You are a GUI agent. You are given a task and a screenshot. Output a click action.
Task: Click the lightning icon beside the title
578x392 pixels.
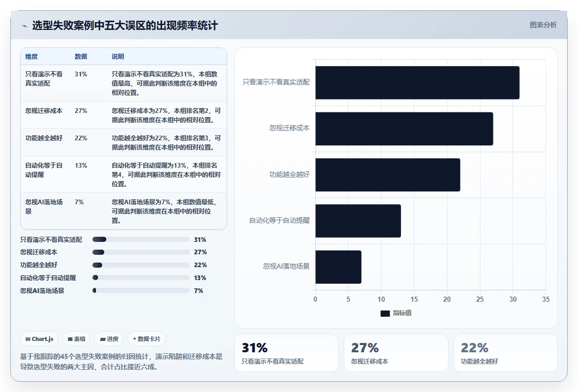(x=25, y=26)
